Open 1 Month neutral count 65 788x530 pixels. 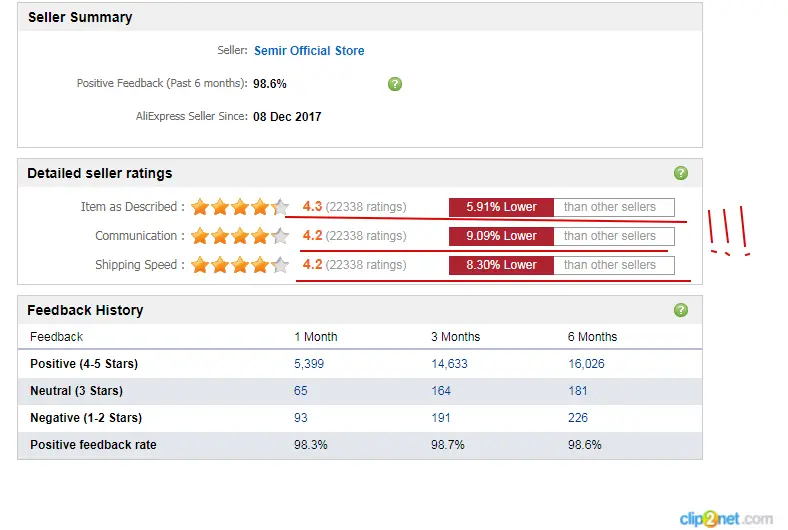point(301,391)
